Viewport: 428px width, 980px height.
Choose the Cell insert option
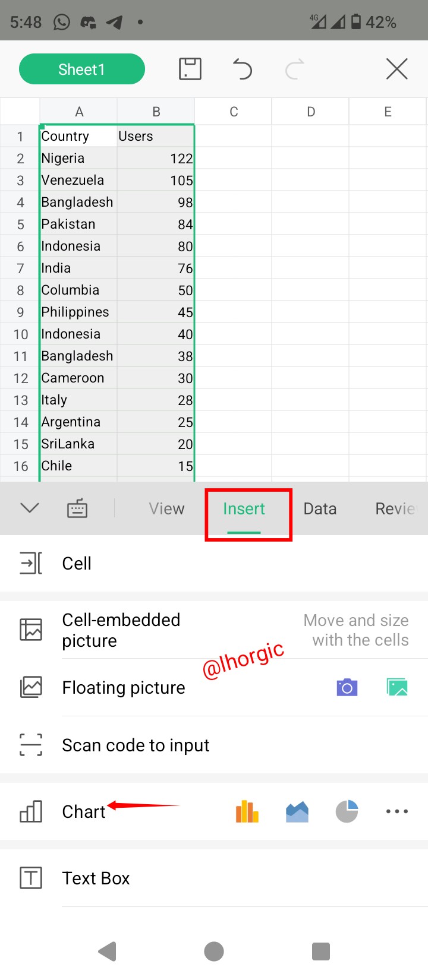[77, 563]
